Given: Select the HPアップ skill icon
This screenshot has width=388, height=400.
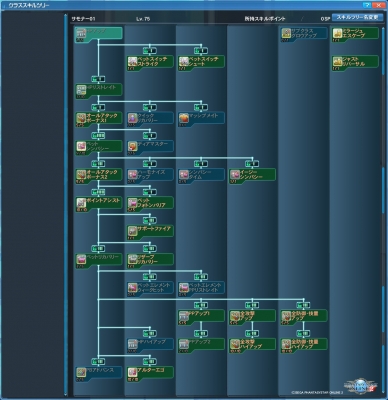Looking at the screenshot, I should point(81,34).
